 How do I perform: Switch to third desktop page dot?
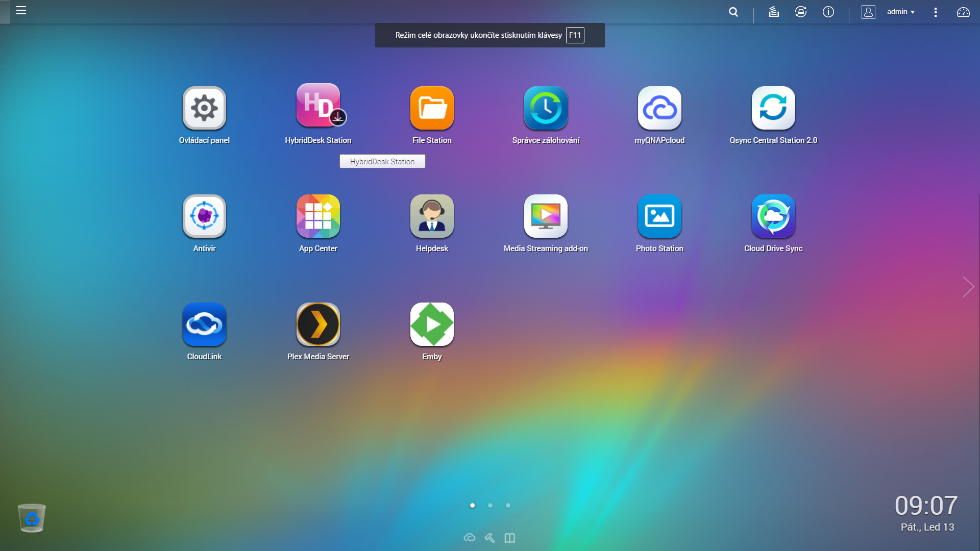[508, 506]
